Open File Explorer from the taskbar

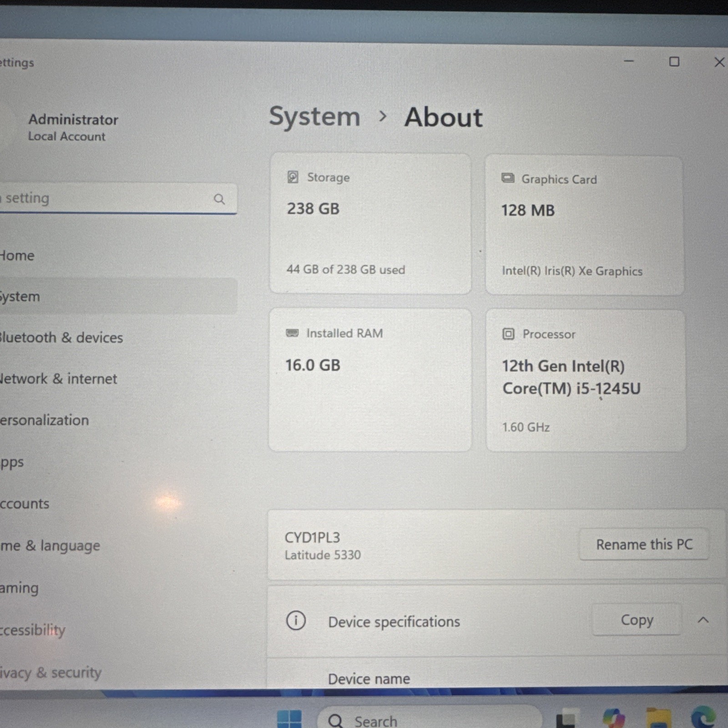click(x=658, y=718)
